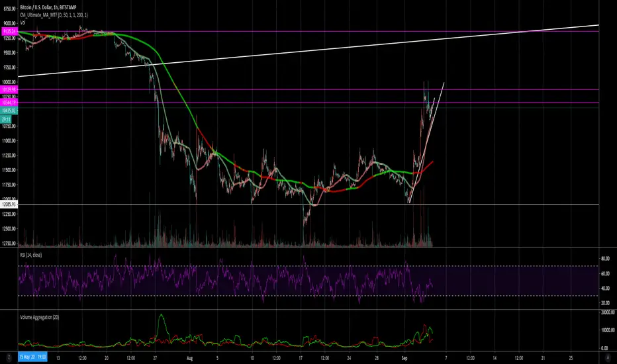This screenshot has height=364, width=617.
Task: Click the 9135.24 magenta price tag
Action: click(9, 31)
